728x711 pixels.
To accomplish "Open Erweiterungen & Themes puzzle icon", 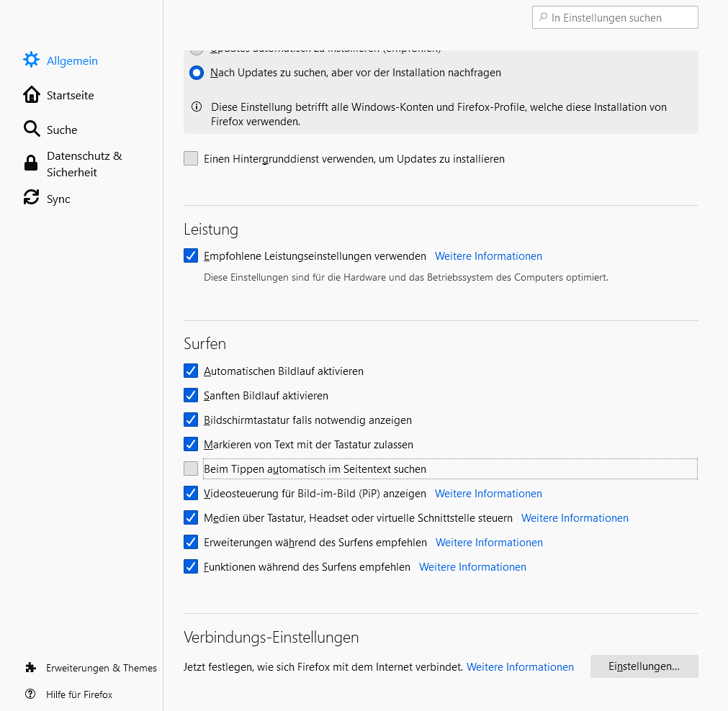I will pos(30,668).
